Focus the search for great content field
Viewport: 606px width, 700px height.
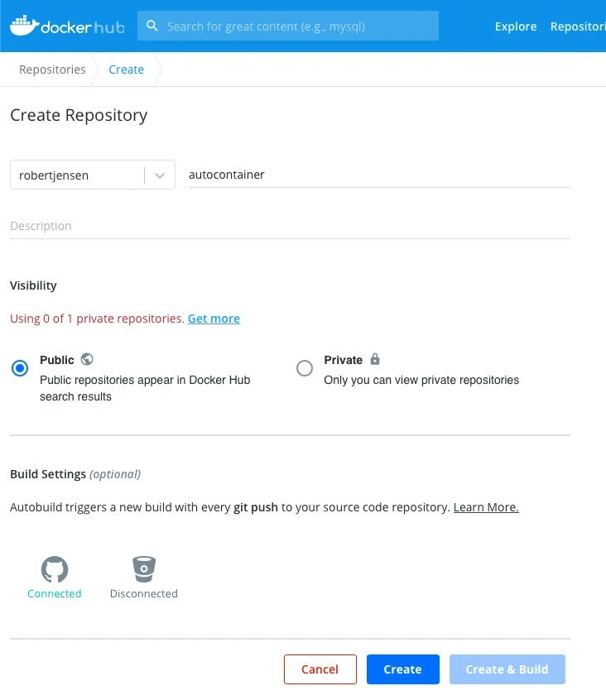(x=288, y=26)
